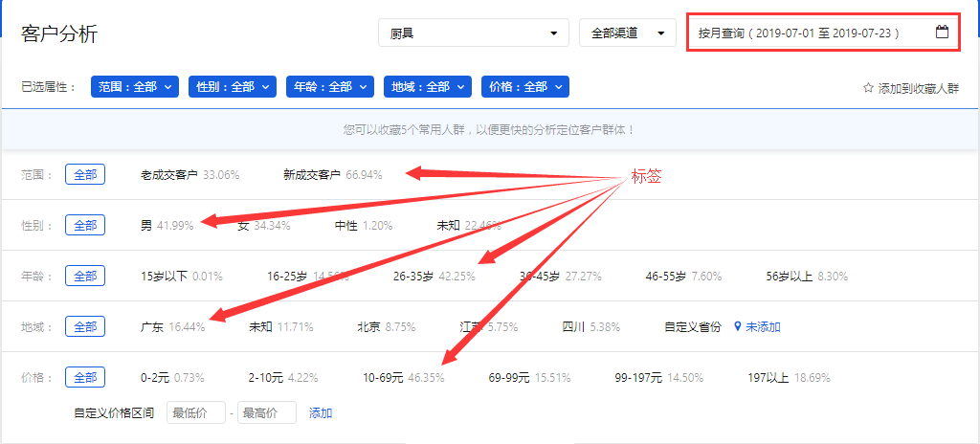980x444 pixels.
Task: Select the 四川 region tag
Action: [x=591, y=326]
